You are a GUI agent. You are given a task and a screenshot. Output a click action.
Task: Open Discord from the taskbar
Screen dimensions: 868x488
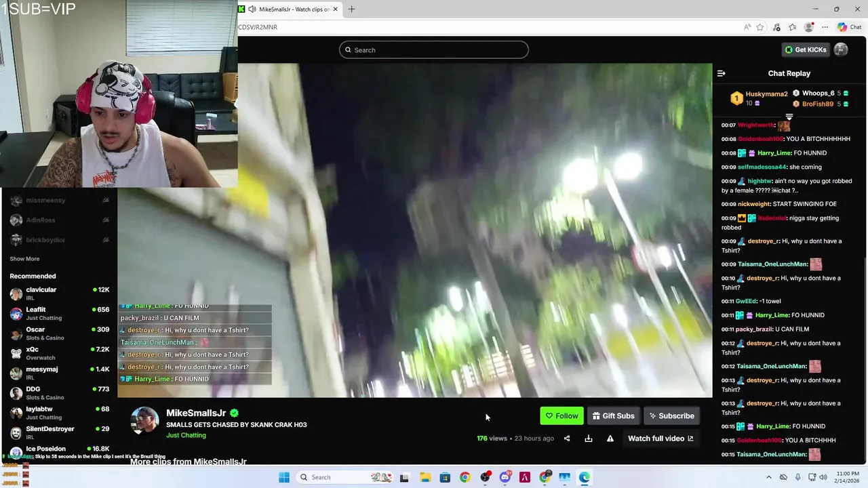pyautogui.click(x=505, y=477)
